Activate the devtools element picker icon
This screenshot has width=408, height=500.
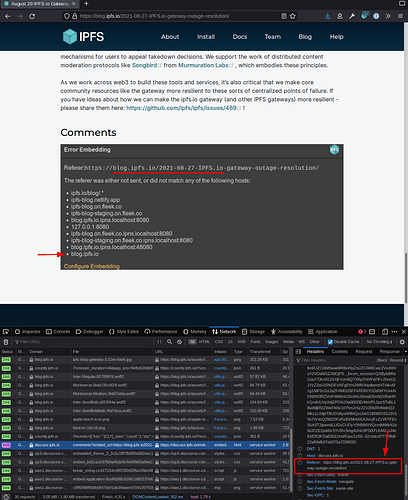coord(6,332)
